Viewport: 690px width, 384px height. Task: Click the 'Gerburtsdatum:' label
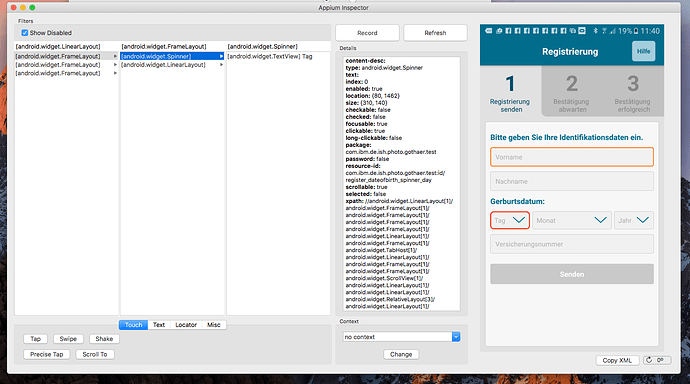click(517, 201)
